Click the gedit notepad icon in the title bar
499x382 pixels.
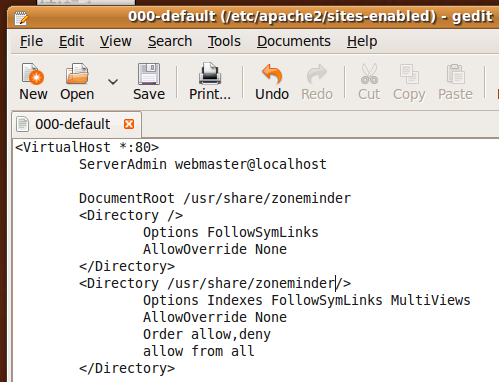point(21,18)
